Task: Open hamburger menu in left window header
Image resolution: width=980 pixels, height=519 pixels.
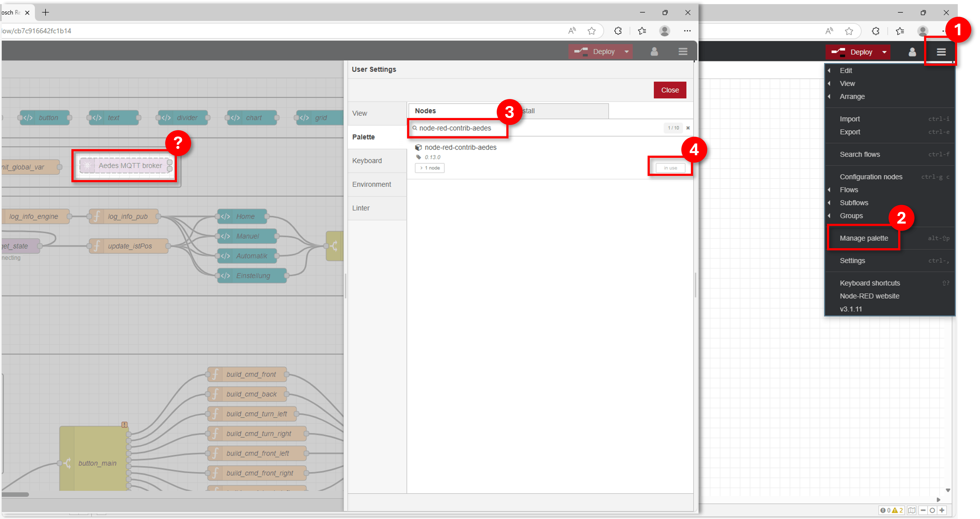Action: click(683, 51)
